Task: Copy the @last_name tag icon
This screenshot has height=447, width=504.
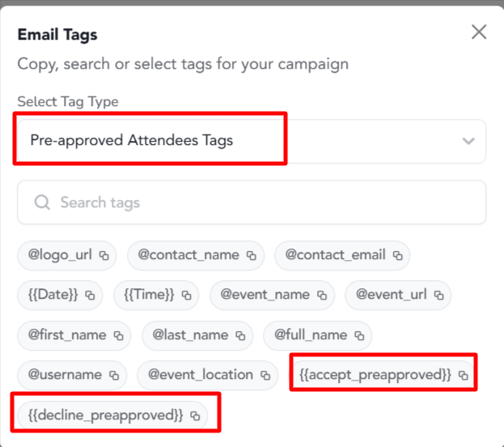Action: pos(240,335)
